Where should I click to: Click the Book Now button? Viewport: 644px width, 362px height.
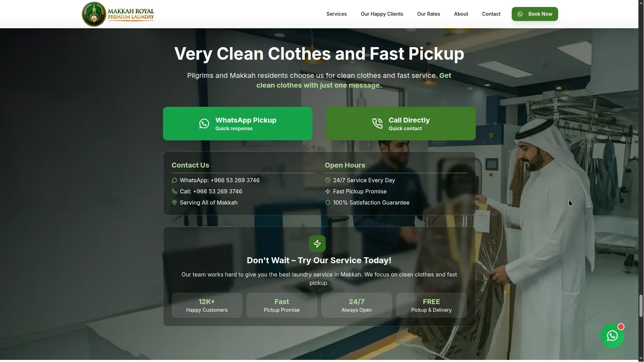pyautogui.click(x=535, y=14)
